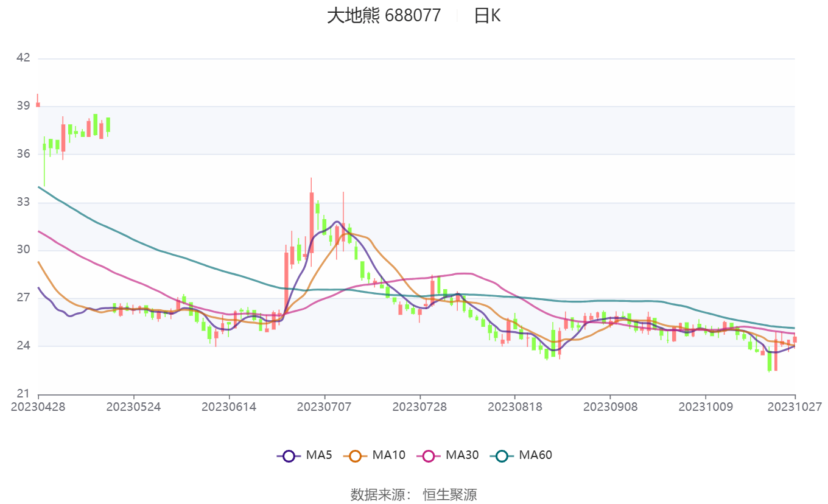Click the teal MA60 line start point
Screen dimensions: 828x504
click(39, 187)
